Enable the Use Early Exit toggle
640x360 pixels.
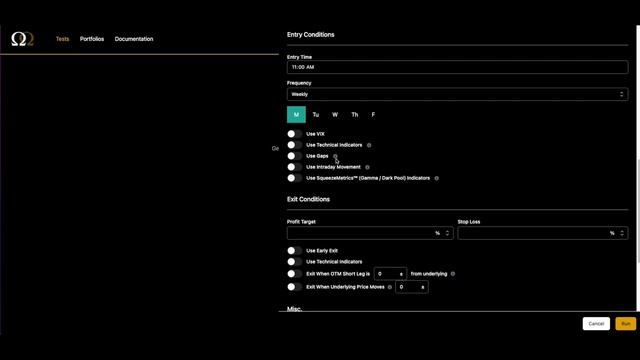pyautogui.click(x=294, y=251)
